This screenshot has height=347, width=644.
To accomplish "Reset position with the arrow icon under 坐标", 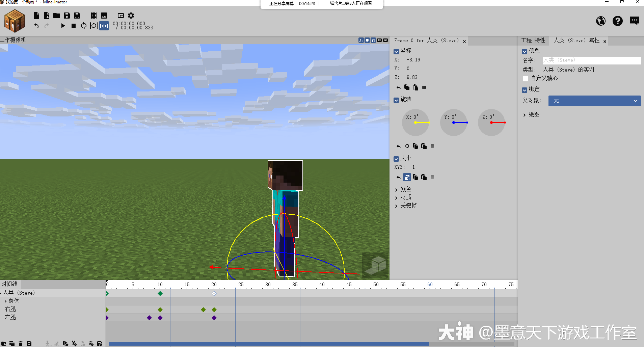I will click(x=399, y=87).
